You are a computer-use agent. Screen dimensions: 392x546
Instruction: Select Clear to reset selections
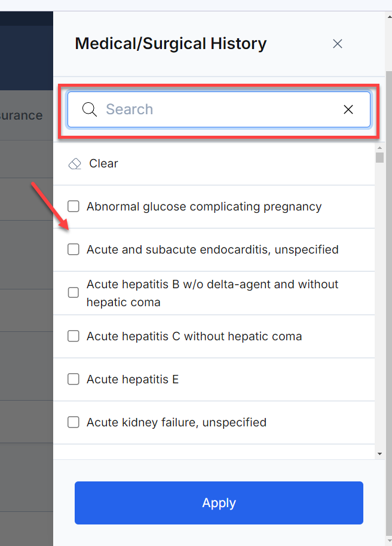pos(103,163)
